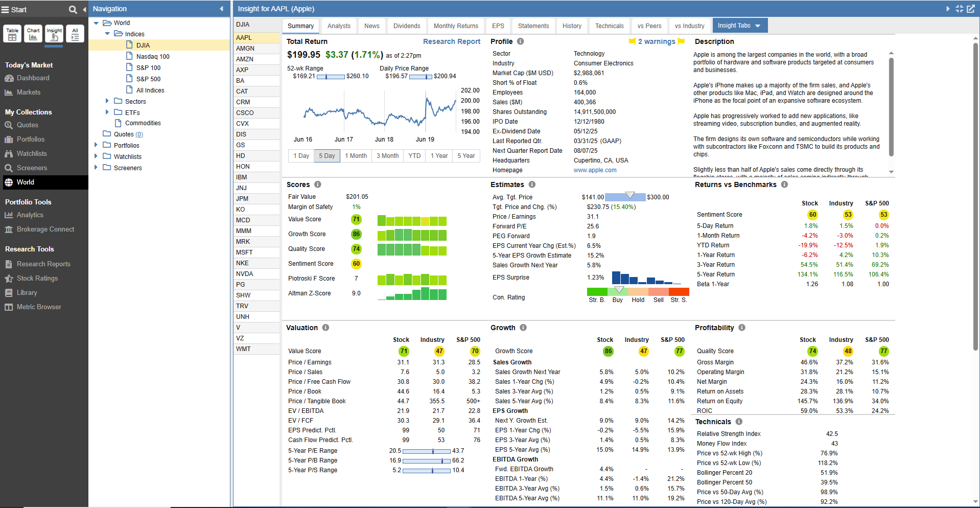Collapse Navigation panel arrow
Image resolution: width=980 pixels, height=508 pixels.
(x=221, y=9)
